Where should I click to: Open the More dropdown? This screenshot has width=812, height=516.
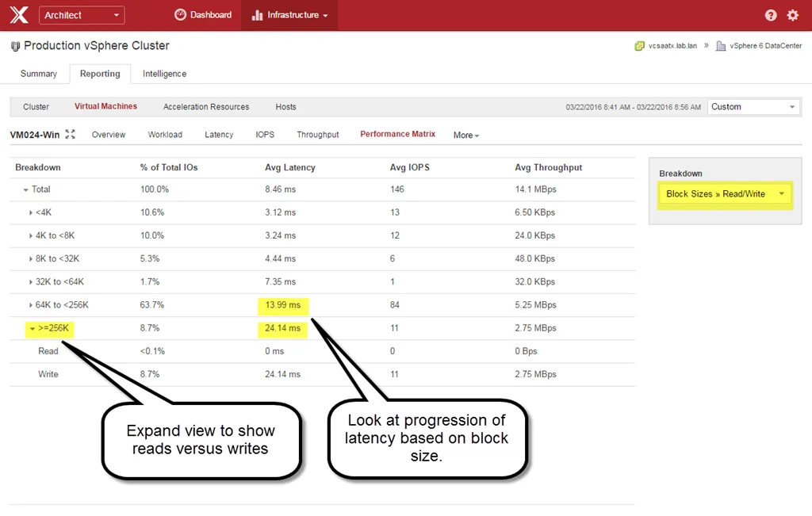(466, 135)
